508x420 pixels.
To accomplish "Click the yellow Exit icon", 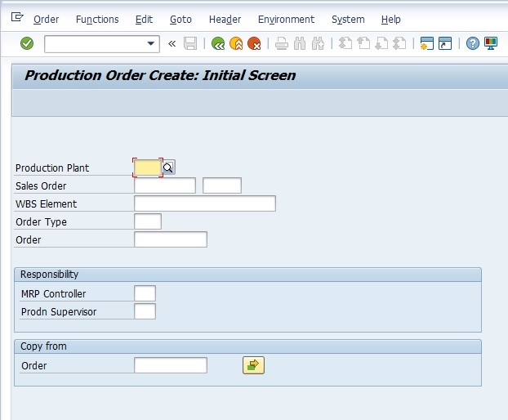I will 236,43.
